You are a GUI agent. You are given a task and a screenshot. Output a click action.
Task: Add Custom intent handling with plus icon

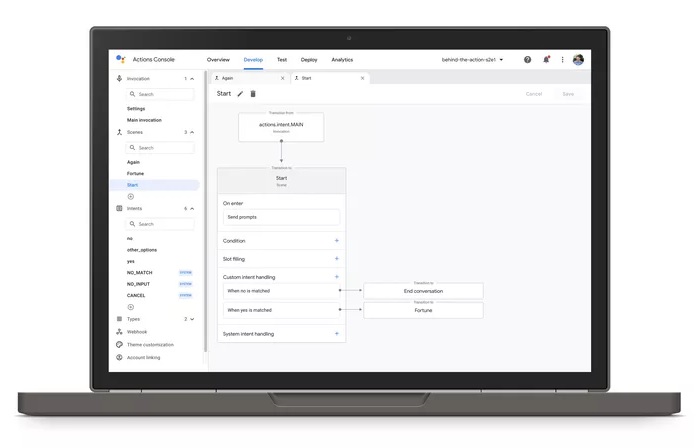click(337, 277)
